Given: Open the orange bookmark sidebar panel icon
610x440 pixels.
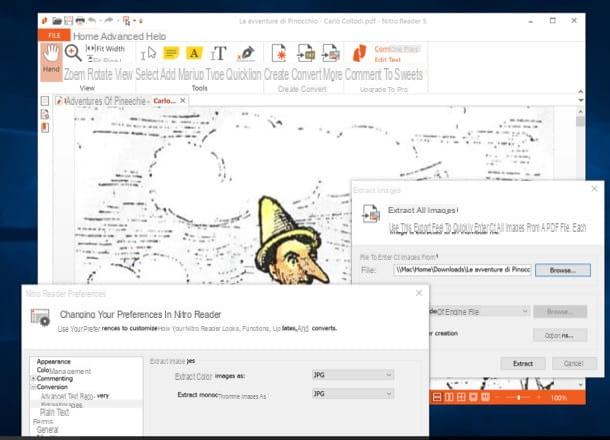Looking at the screenshot, I should click(x=45, y=128).
